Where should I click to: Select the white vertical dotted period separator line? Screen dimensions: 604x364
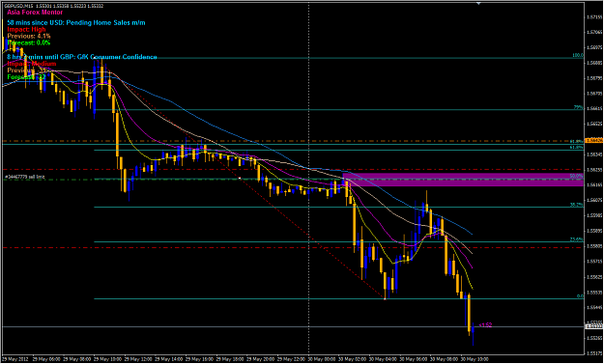(308, 179)
